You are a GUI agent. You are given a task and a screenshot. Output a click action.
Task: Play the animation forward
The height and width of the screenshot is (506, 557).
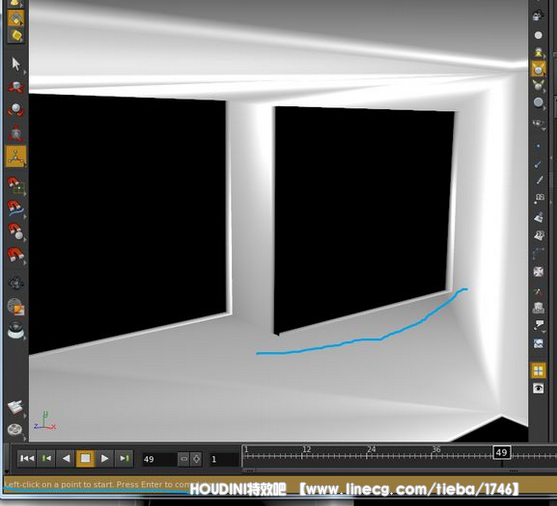point(104,459)
